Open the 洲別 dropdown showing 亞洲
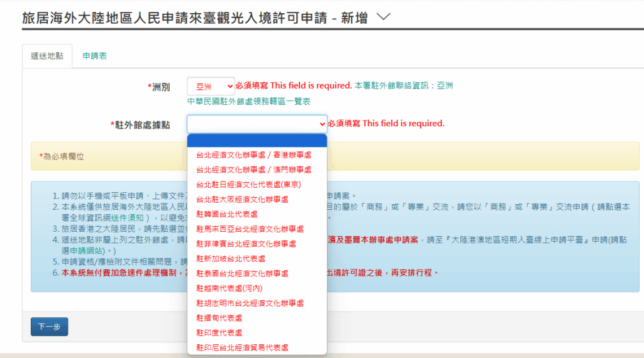This screenshot has height=358, width=644. (x=210, y=87)
